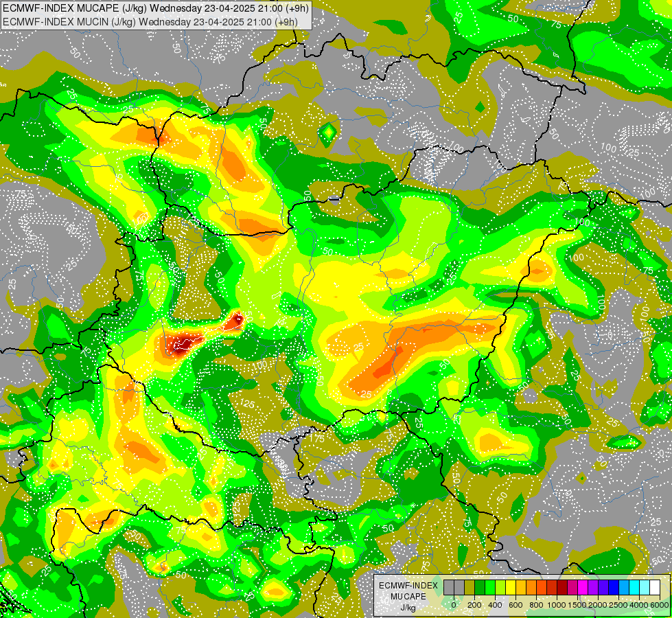Select the cyan swatch left of 4000
The image size is (672, 618).
635,588
